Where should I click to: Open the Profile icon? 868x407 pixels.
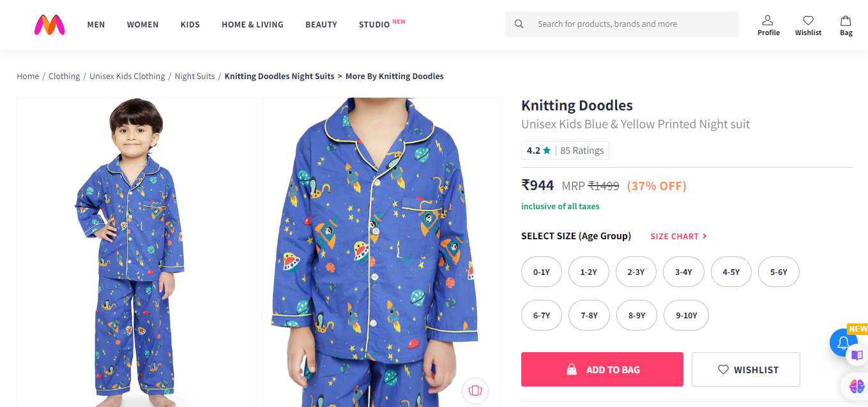pos(768,21)
